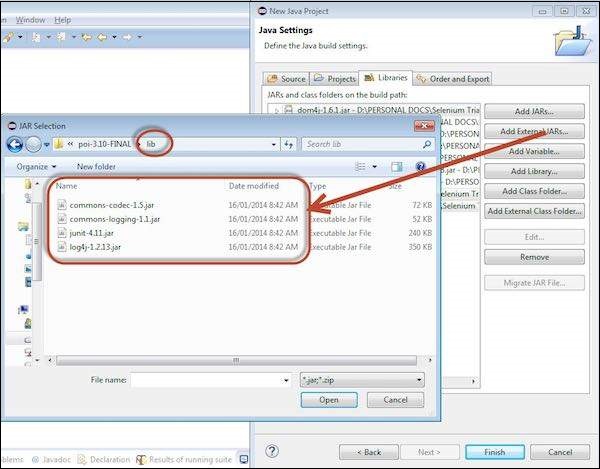
Task: Click the change view icon
Action: [x=360, y=166]
